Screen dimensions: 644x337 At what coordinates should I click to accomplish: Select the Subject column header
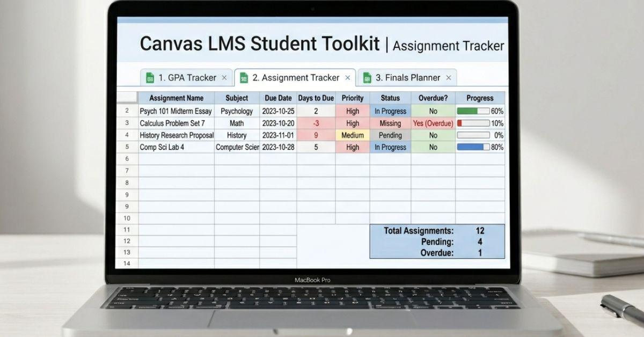(x=237, y=98)
